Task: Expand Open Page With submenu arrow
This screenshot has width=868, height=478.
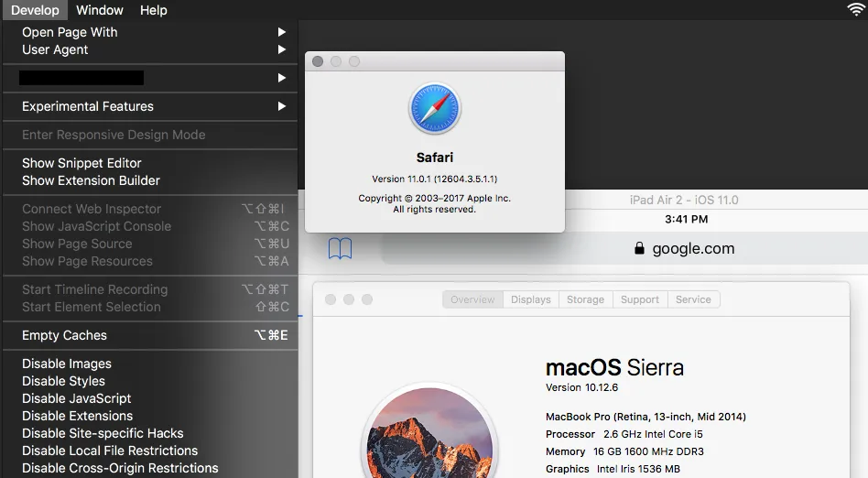Action: pyautogui.click(x=282, y=32)
